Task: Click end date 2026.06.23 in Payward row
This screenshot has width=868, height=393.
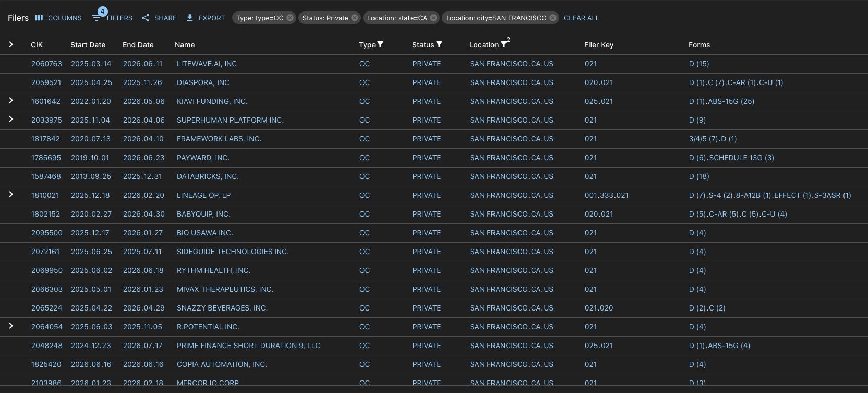Action: pos(143,158)
